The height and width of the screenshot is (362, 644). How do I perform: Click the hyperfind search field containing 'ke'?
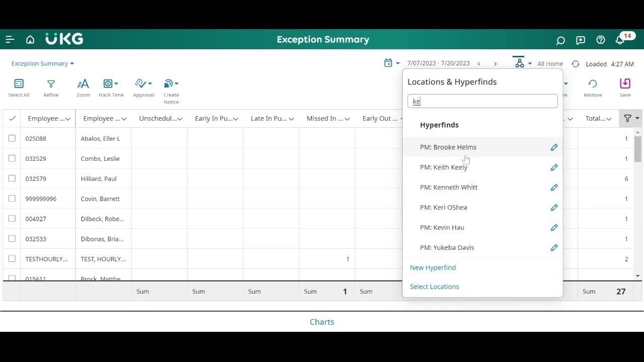point(482,101)
